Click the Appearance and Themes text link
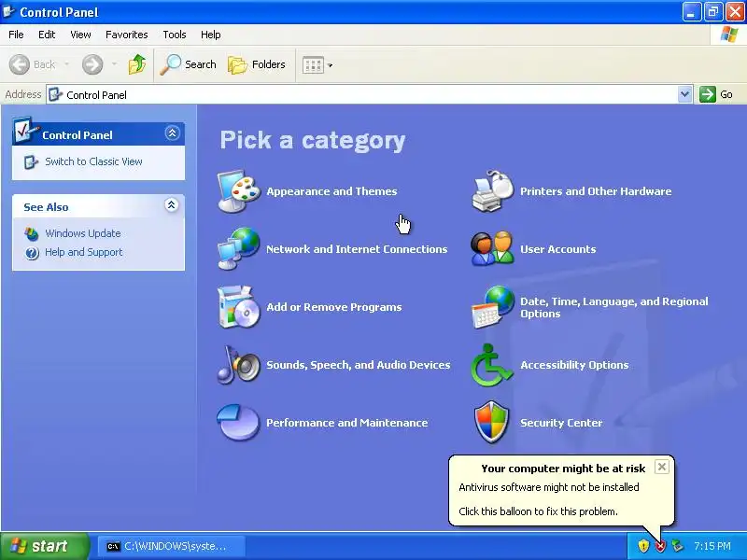This screenshot has height=560, width=747. [331, 191]
